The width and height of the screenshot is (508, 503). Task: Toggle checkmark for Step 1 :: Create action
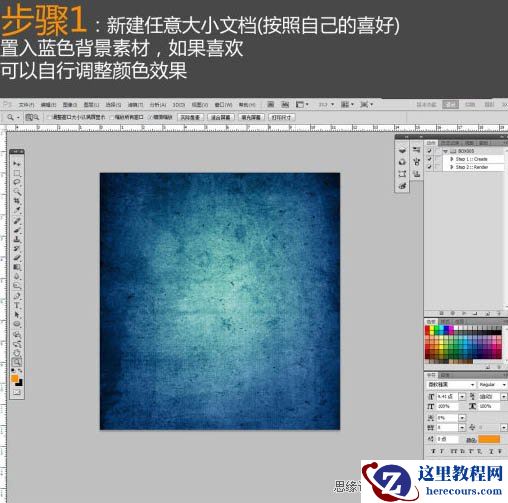coord(429,159)
